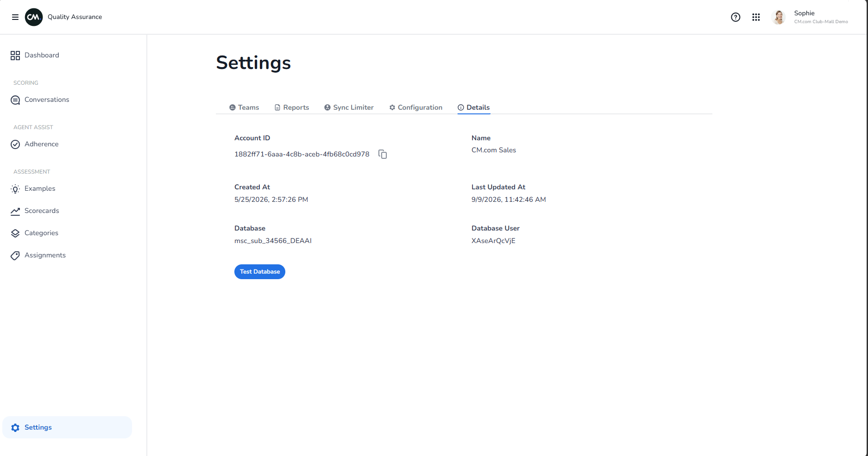
Task: Click the Adherence checkmark icon
Action: tap(15, 144)
